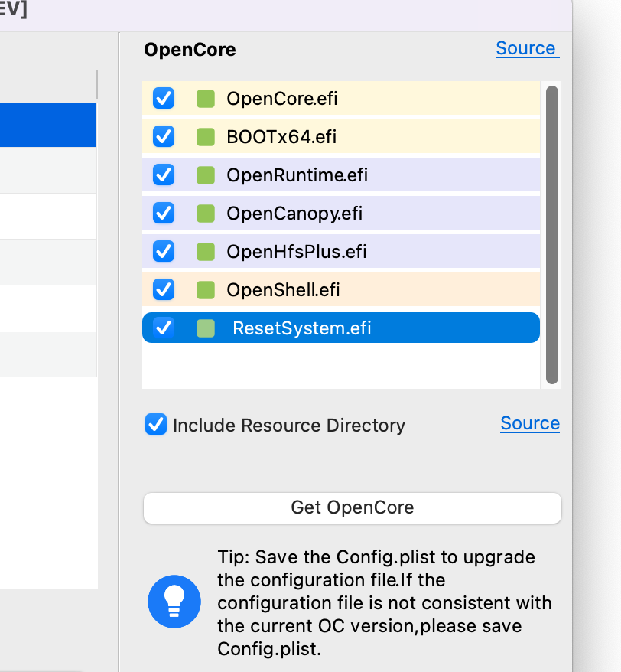Select the OpenHfsPlus.efi file name
Viewport: 621px width, 672px height.
point(297,252)
